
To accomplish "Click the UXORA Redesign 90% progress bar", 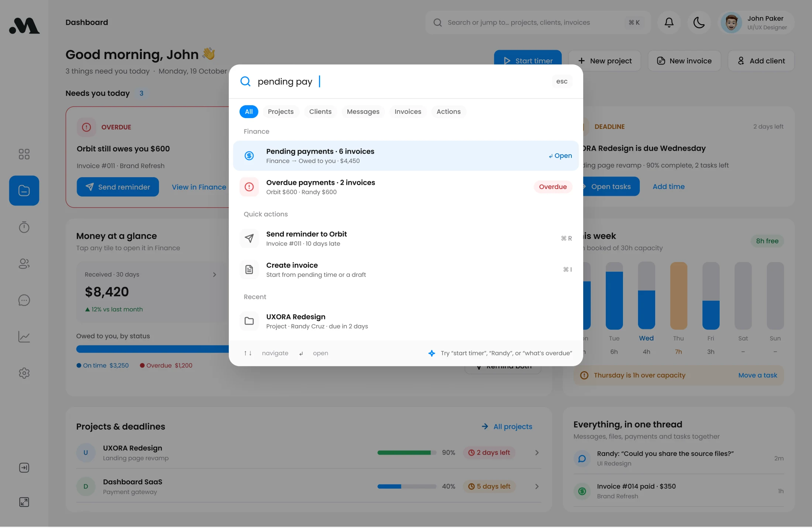I will coord(407,453).
